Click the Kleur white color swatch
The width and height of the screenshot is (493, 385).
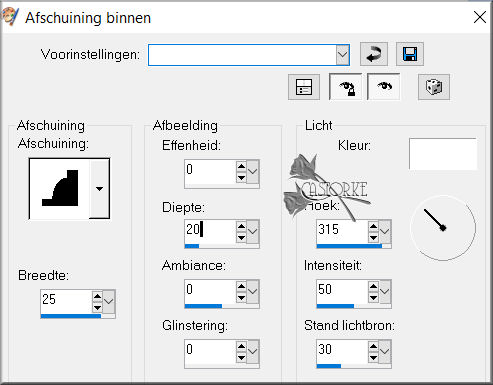point(443,154)
